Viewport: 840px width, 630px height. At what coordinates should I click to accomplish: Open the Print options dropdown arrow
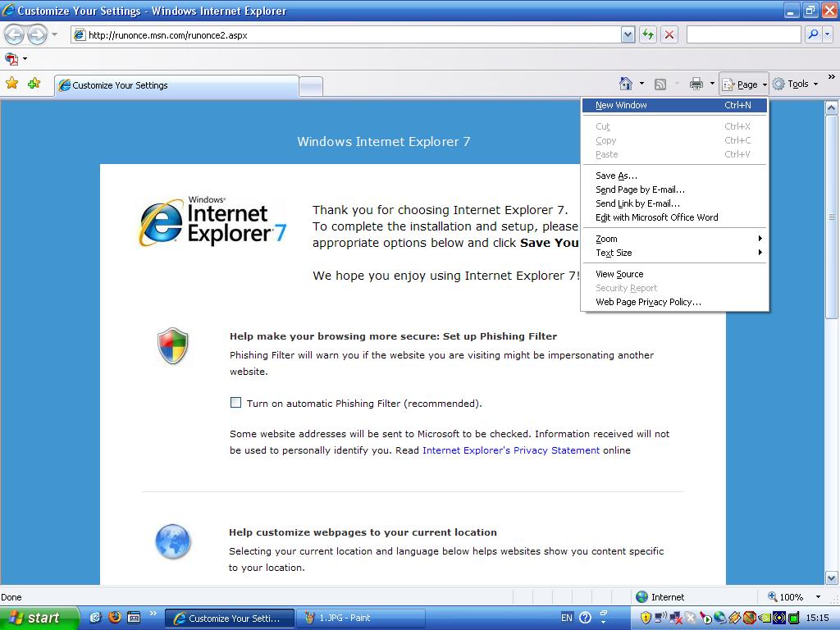click(712, 84)
